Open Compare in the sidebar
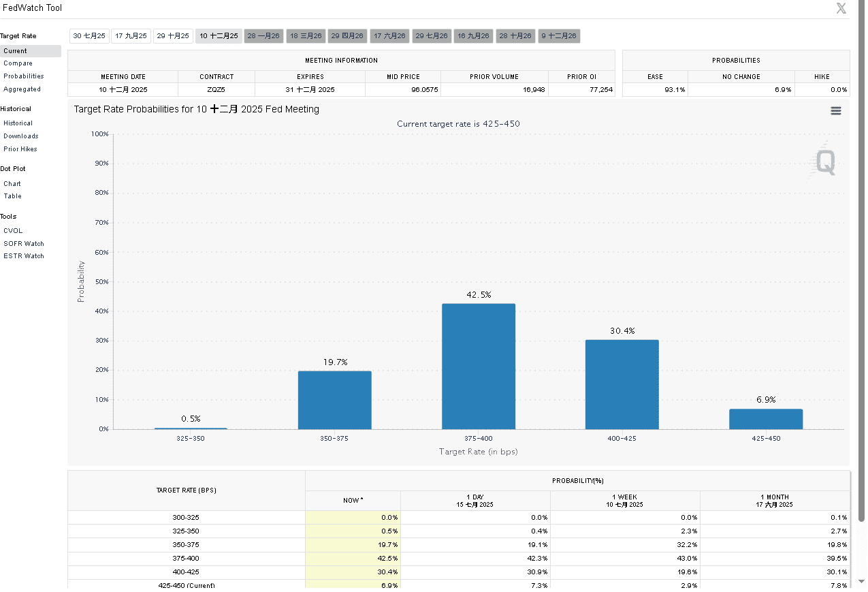This screenshot has width=868, height=592. point(18,63)
